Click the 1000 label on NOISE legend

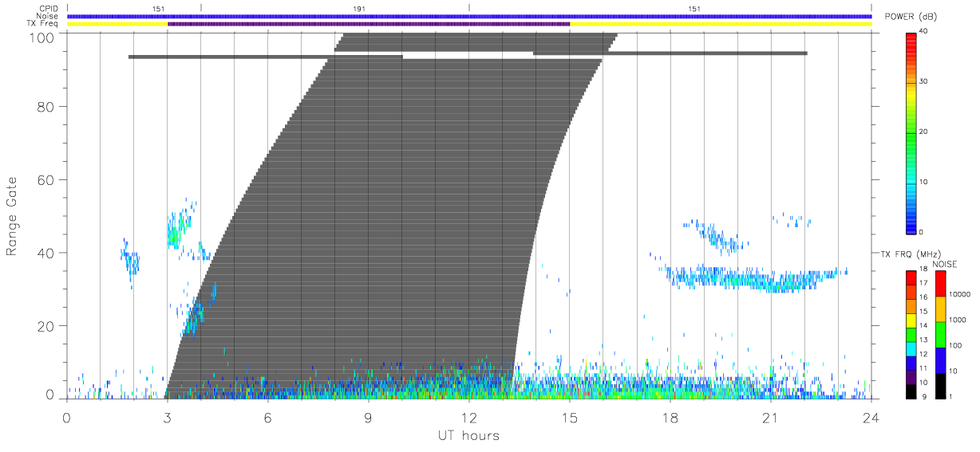(x=956, y=319)
